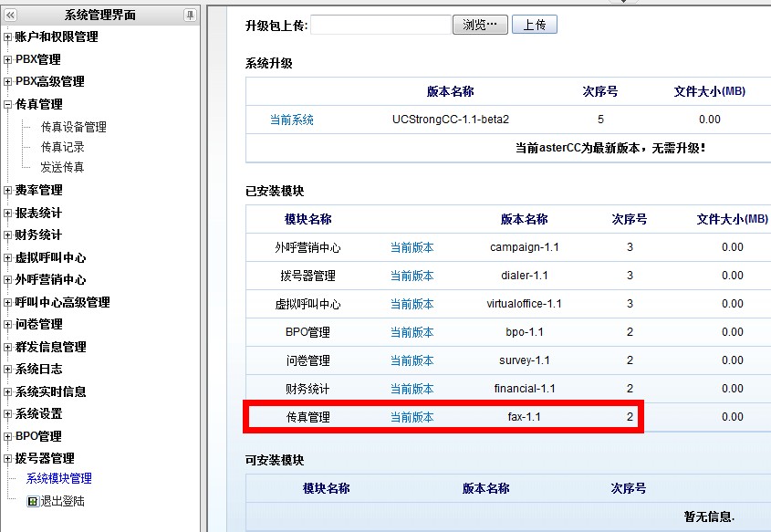The width and height of the screenshot is (771, 532).
Task: Select 发送传真 in the sidebar
Action: pyautogui.click(x=62, y=167)
